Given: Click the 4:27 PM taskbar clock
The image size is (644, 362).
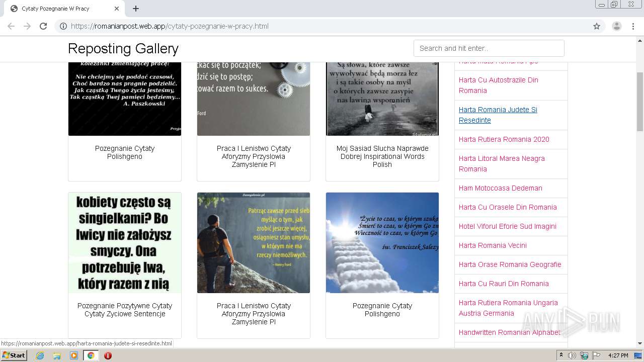Looking at the screenshot, I should 618,355.
